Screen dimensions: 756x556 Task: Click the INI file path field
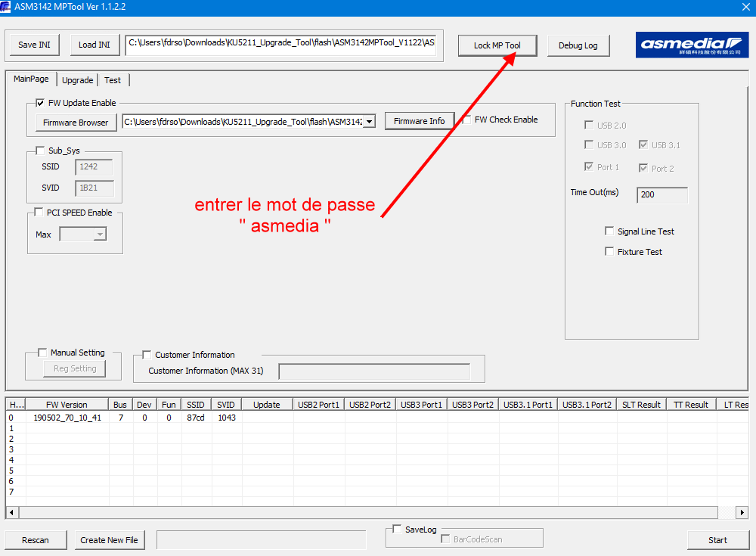pos(281,45)
